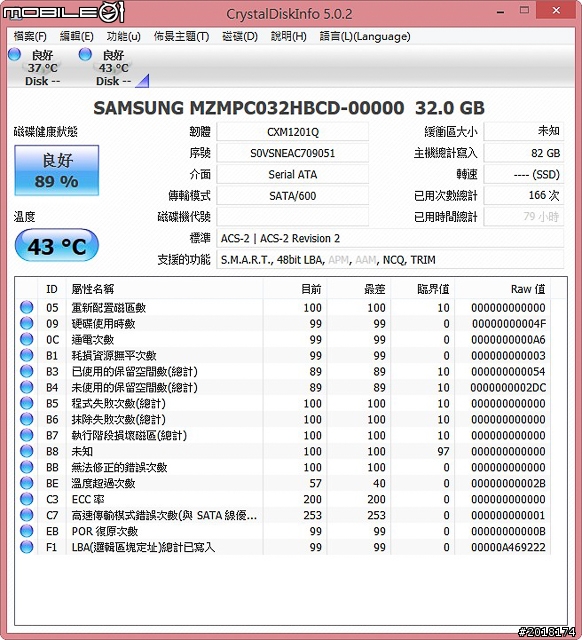The image size is (582, 640).
Task: Click the 臨界值 column header
Action: (422, 289)
